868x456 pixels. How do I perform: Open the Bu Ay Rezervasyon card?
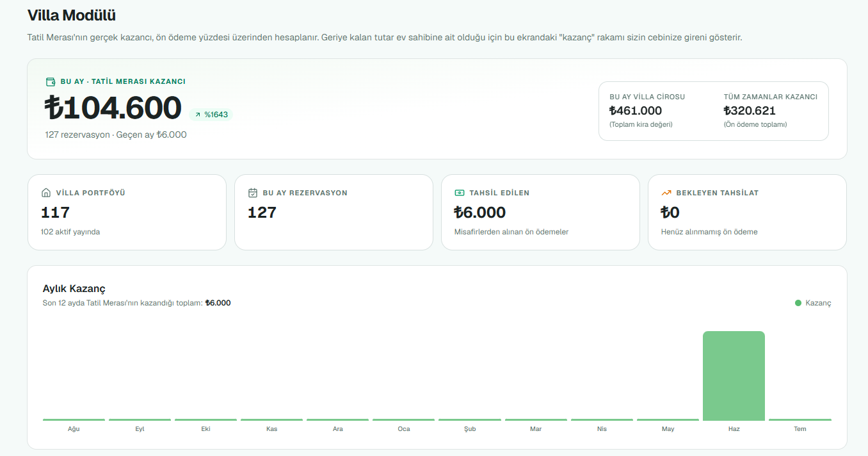[x=334, y=212]
